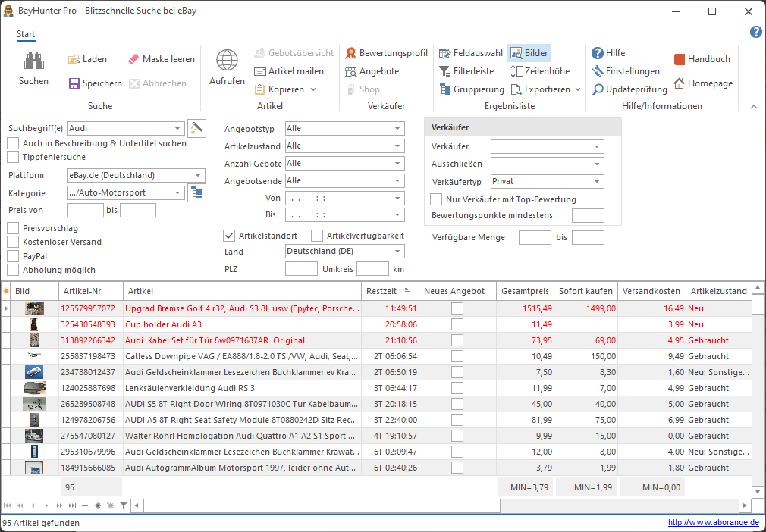Screen dimensions: 766x532
Task: Adjust Zeilenhöhe of the rows
Action: point(540,71)
